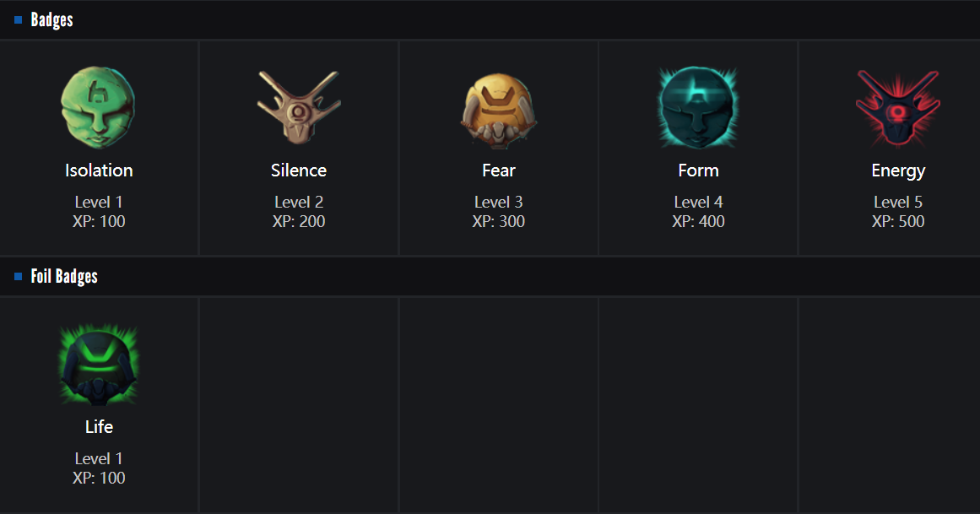The image size is (980, 514).
Task: Select the Fear badge title text
Action: click(x=499, y=170)
